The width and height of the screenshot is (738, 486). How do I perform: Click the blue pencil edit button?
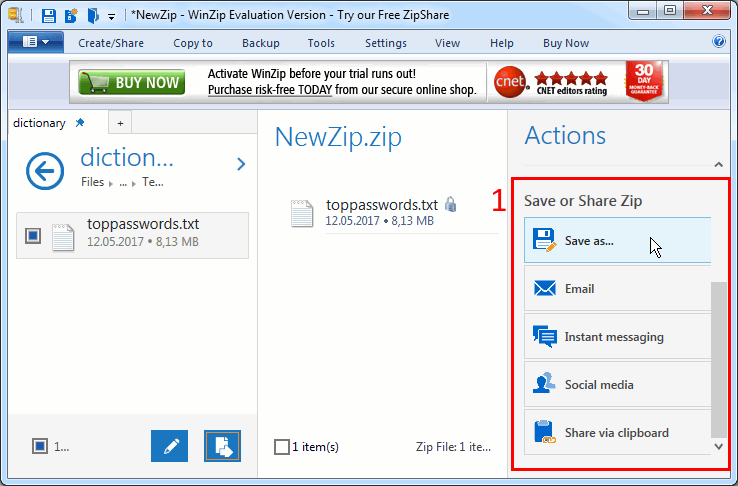click(169, 446)
